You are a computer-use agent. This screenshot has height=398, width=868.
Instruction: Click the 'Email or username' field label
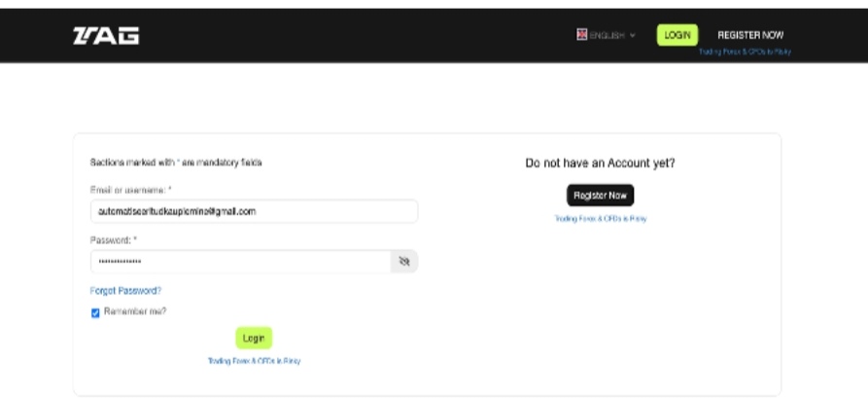pyautogui.click(x=130, y=190)
